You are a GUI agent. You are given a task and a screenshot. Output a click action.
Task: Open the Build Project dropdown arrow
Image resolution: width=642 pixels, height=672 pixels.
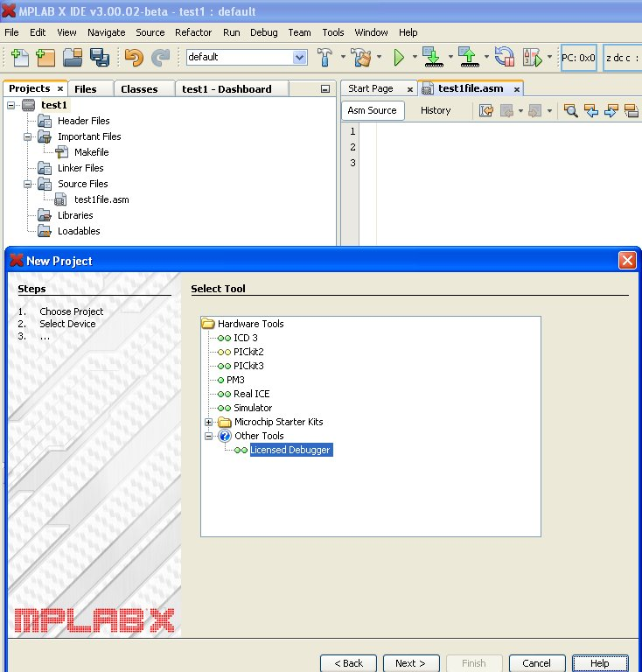pos(343,57)
